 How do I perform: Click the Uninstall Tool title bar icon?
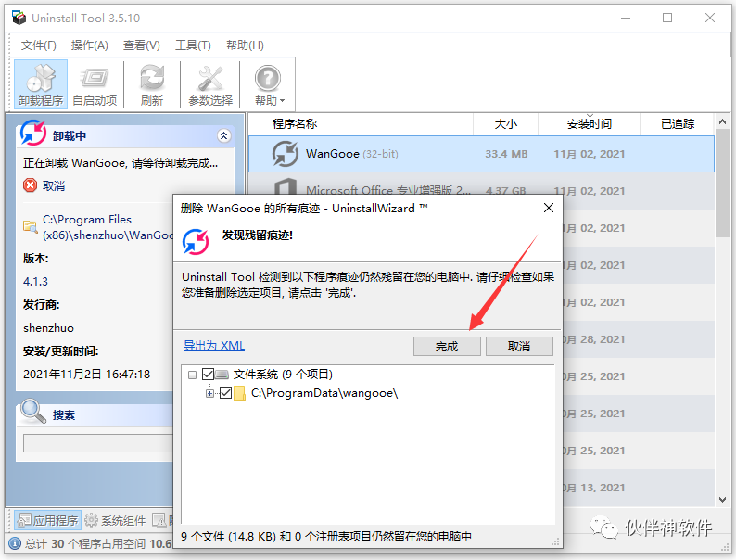[x=19, y=18]
